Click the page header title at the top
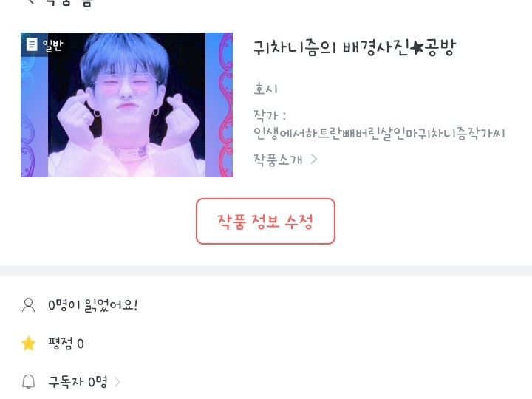 coord(69,2)
